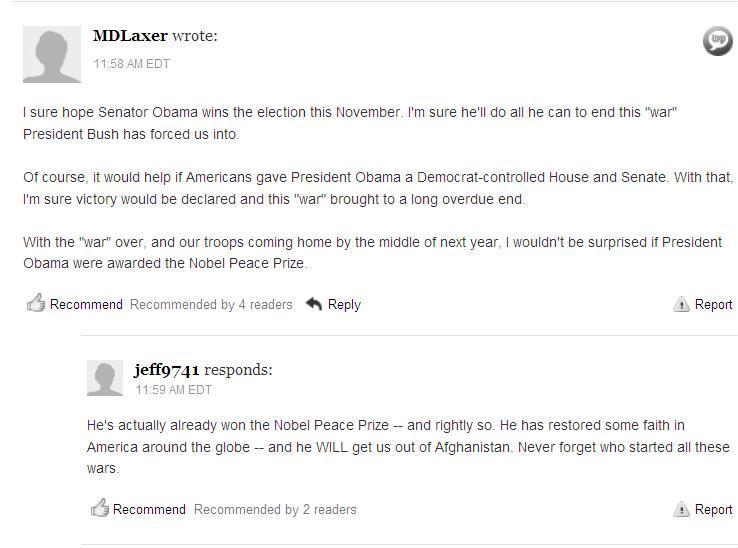The height and width of the screenshot is (548, 738).
Task: Click the 11:59 AM EDT timestamp
Action: (x=174, y=389)
